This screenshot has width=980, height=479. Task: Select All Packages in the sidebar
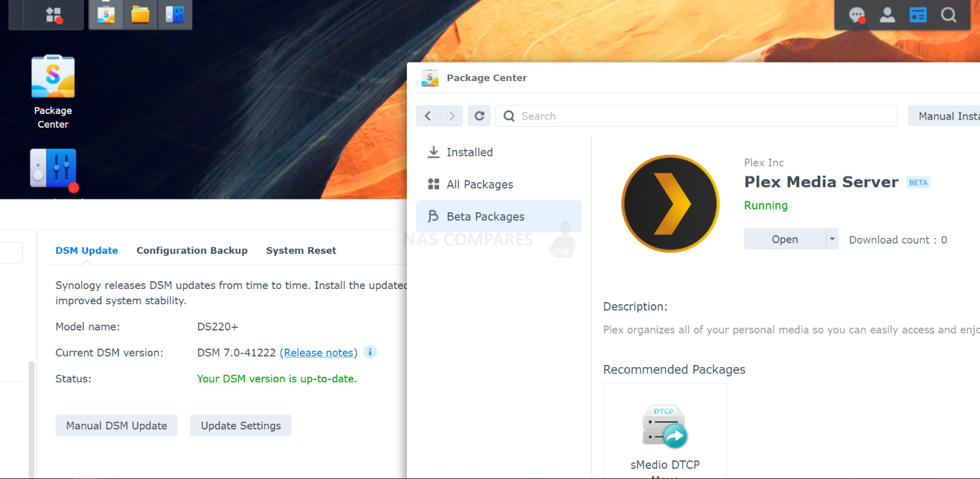coord(499,184)
